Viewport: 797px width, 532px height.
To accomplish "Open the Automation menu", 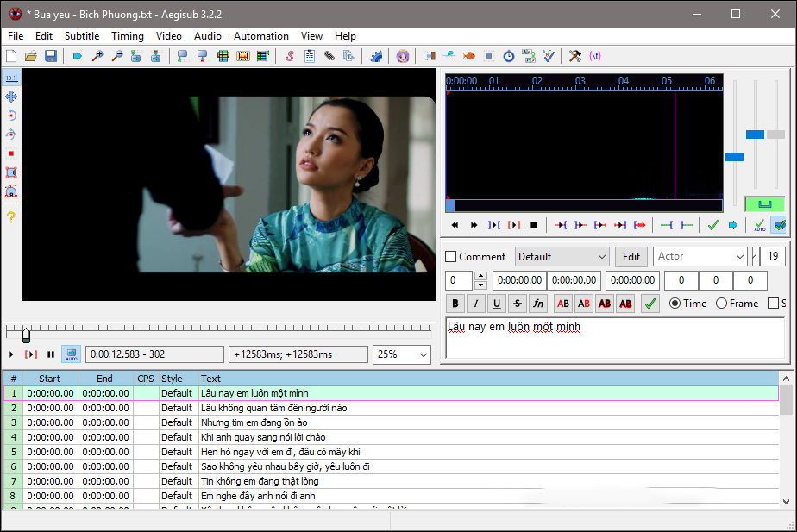I will (261, 36).
